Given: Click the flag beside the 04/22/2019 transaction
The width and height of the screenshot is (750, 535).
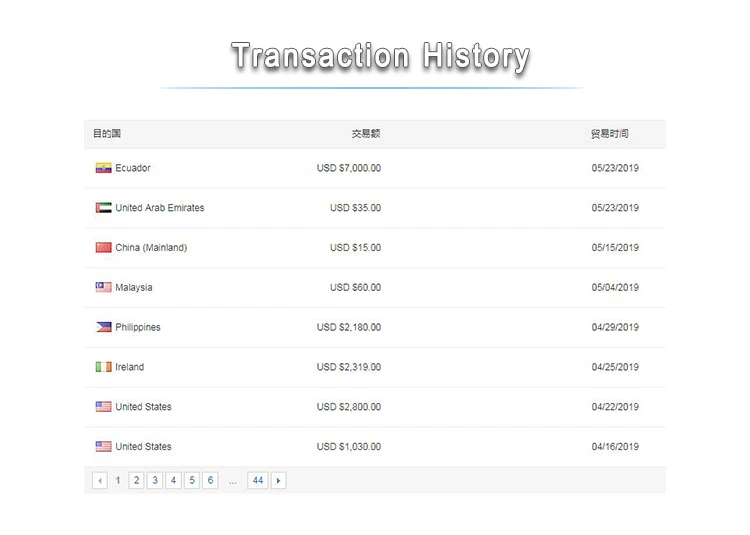Looking at the screenshot, I should 103,407.
